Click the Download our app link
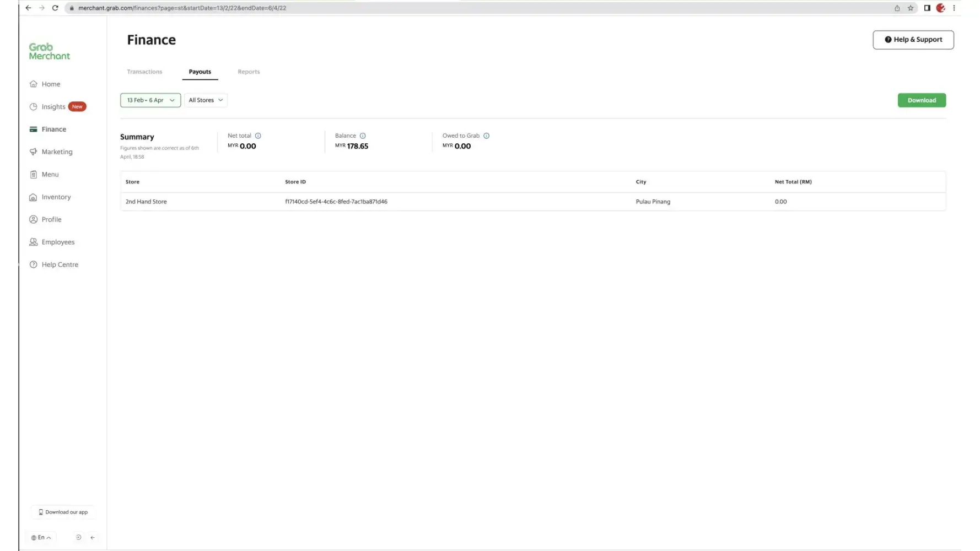This screenshot has width=980, height=551. point(63,512)
